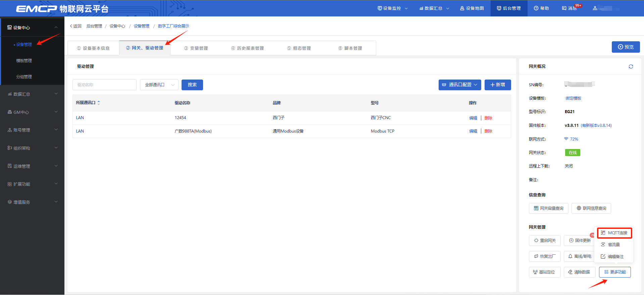
Task: Select 后台管理 in top navigation
Action: 509,8
